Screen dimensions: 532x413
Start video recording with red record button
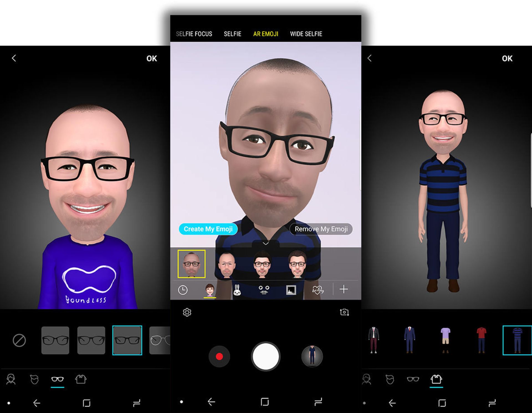[x=219, y=356]
